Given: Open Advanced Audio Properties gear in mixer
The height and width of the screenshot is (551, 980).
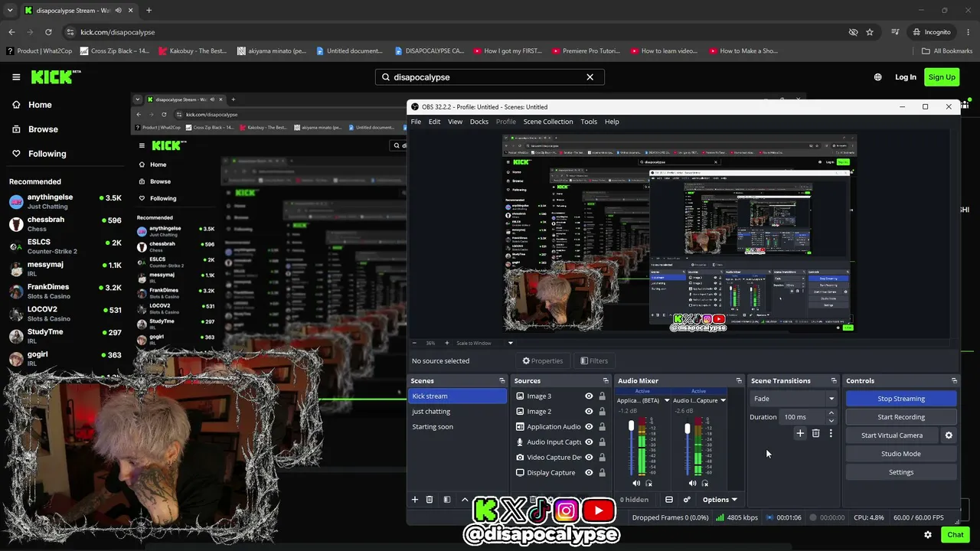Looking at the screenshot, I should click(687, 500).
